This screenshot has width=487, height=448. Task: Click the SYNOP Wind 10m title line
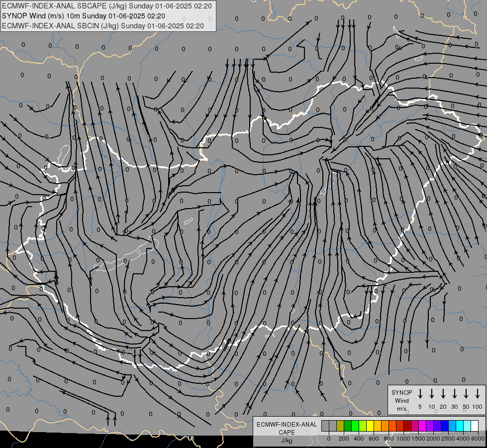[83, 16]
